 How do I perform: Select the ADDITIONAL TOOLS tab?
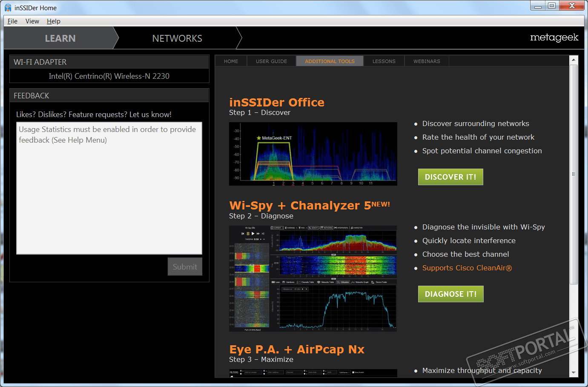[330, 61]
